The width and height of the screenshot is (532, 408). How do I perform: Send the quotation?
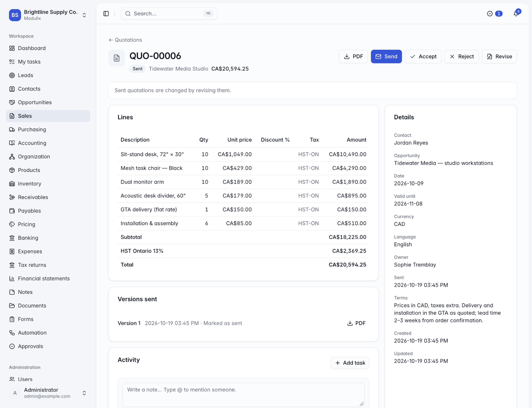(x=386, y=57)
